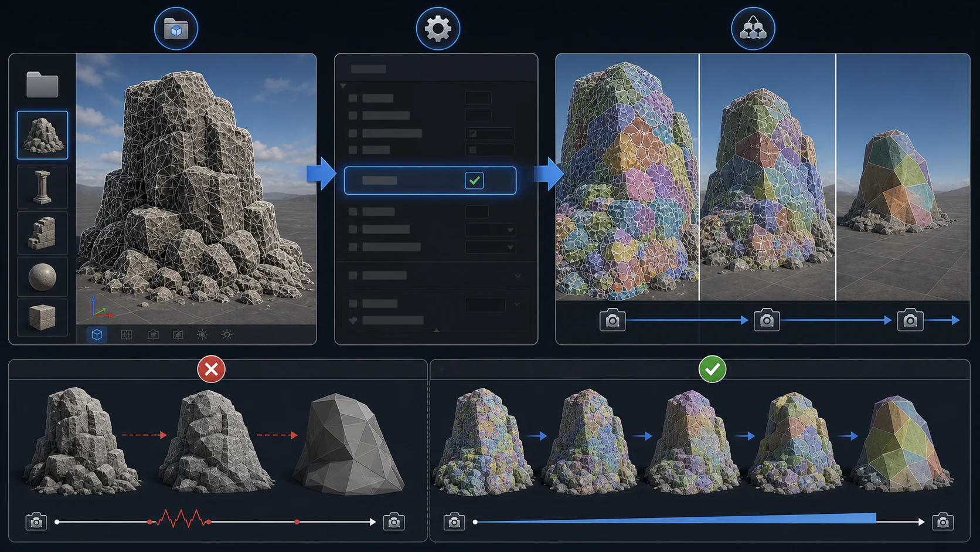Click the camera icon ending the blue timeline
Image resolution: width=980 pixels, height=552 pixels.
943,521
